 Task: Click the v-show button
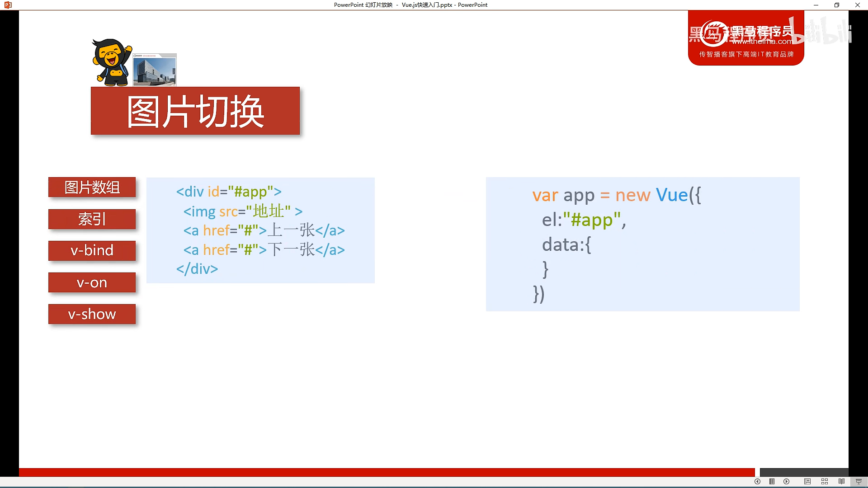click(92, 314)
